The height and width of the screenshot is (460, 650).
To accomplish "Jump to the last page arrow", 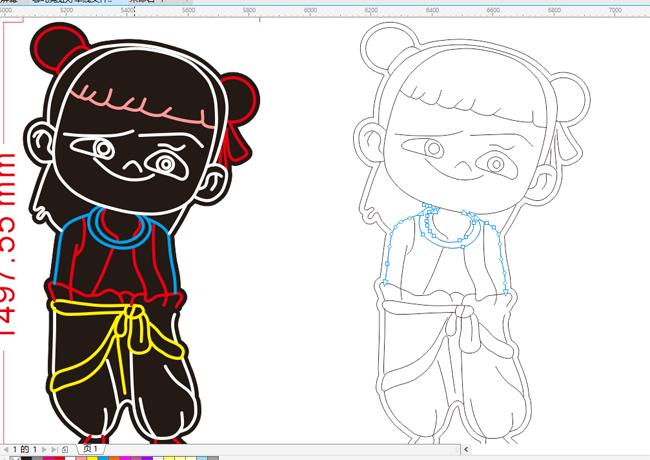I will tap(54, 450).
